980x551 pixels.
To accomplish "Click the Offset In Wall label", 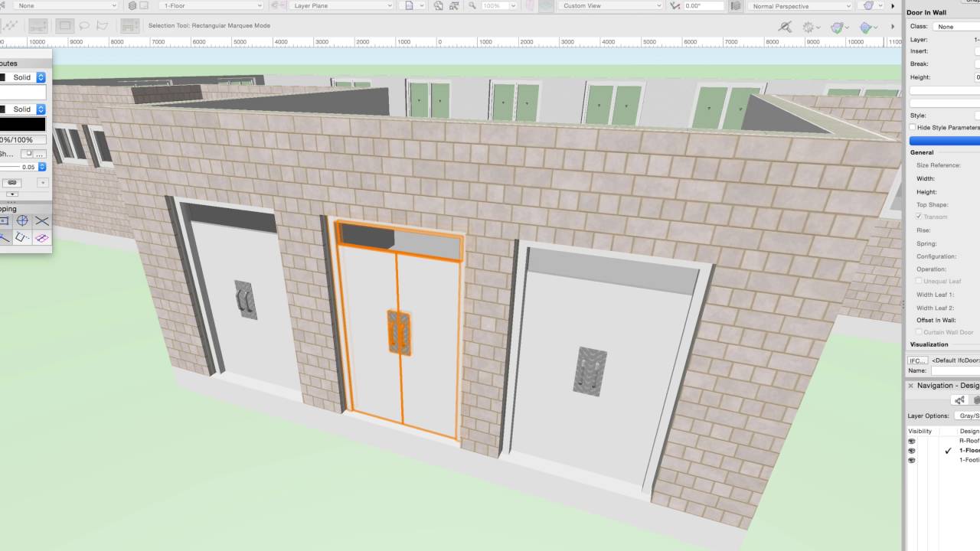I will coord(936,320).
